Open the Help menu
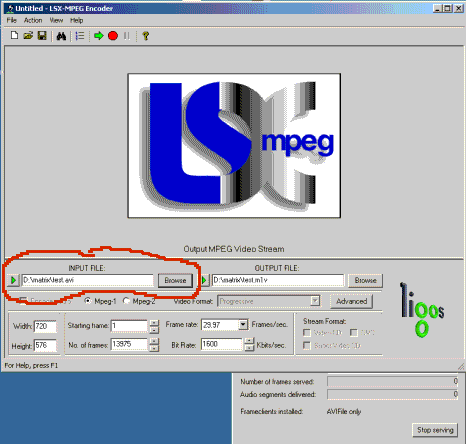Screen dimensions: 466x444 tap(76, 20)
